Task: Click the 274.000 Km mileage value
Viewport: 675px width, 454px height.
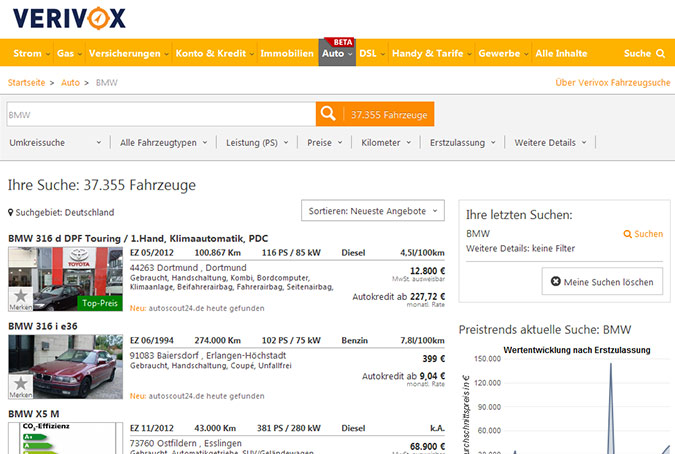Action: click(x=217, y=340)
